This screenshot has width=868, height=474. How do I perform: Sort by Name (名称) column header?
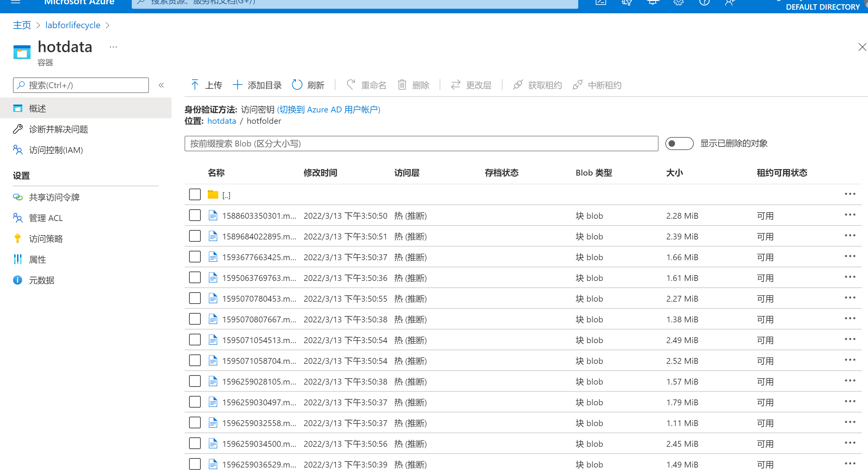pos(216,173)
